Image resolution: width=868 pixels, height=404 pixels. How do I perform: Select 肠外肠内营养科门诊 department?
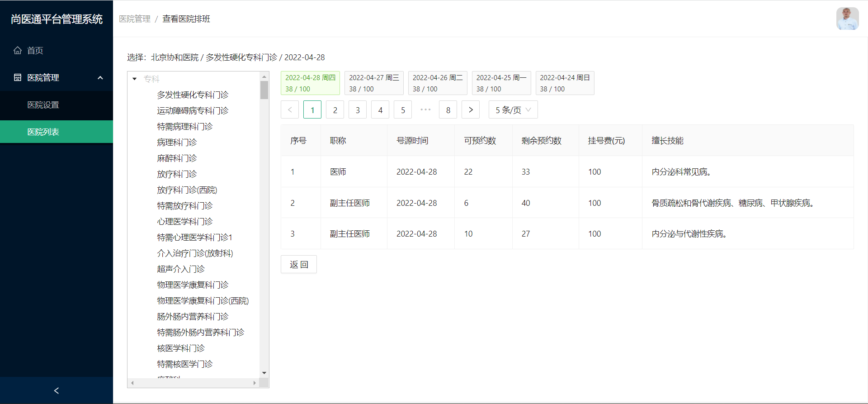click(193, 316)
